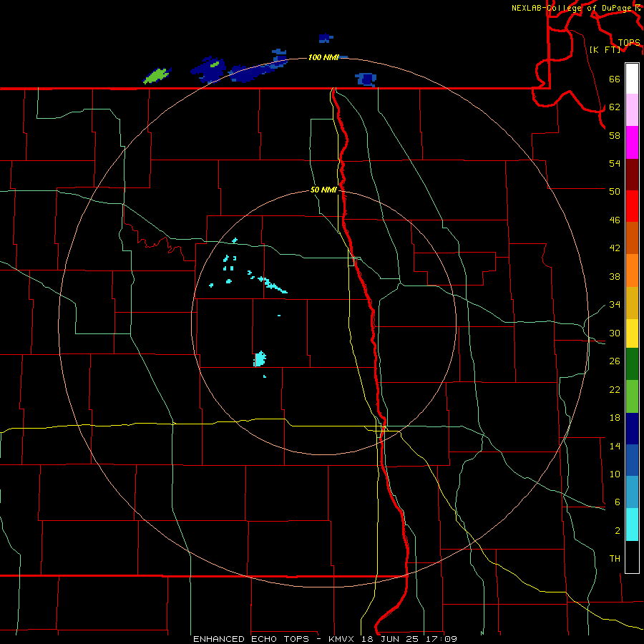Pick the cyan legend swatch near 2
This screenshot has height=644, width=644.
pos(632,525)
